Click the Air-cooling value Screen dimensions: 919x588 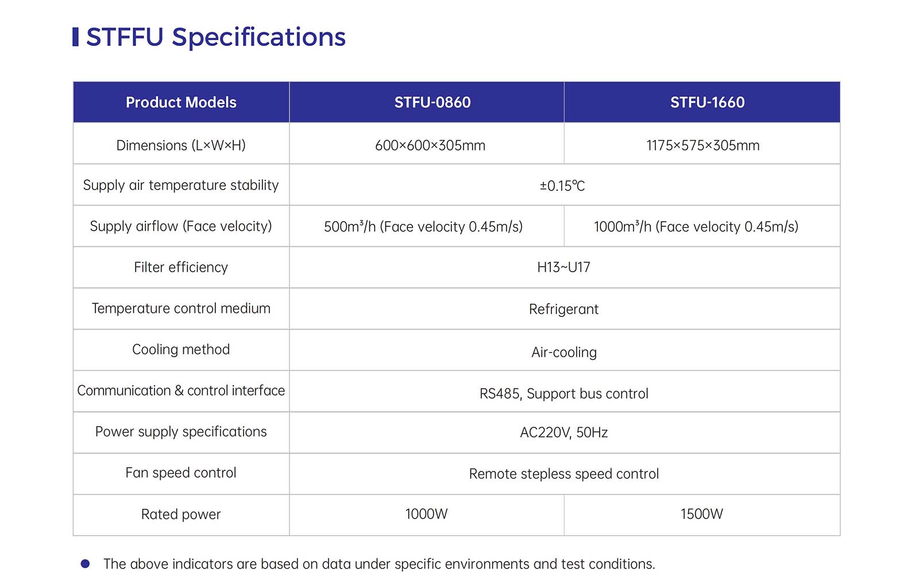(564, 352)
